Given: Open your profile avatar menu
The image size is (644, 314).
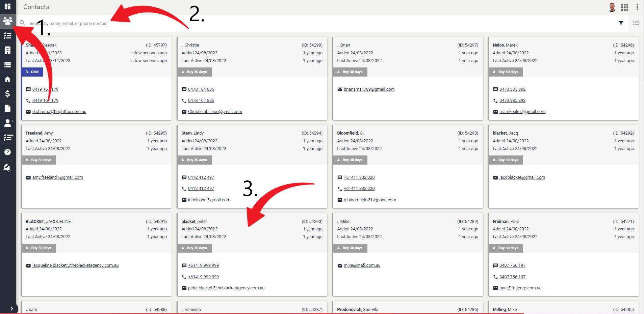Looking at the screenshot, I should pyautogui.click(x=612, y=7).
